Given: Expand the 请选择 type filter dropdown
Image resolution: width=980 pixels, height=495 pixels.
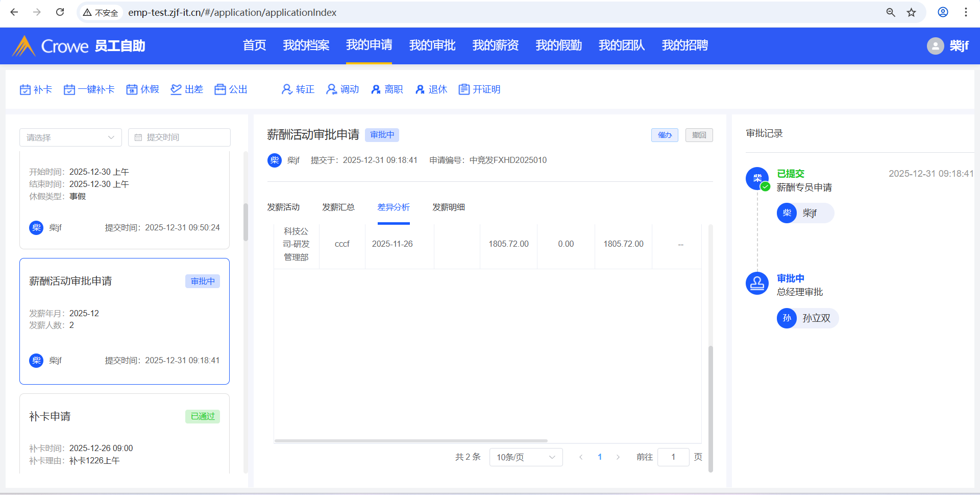Looking at the screenshot, I should click(x=70, y=137).
